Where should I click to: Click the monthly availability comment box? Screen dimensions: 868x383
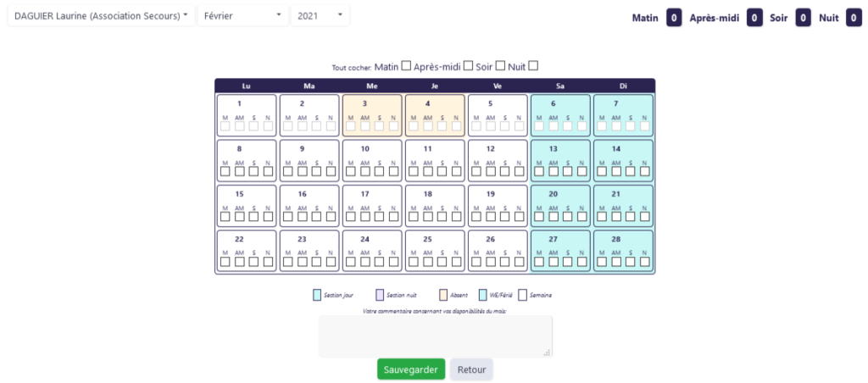click(x=435, y=336)
